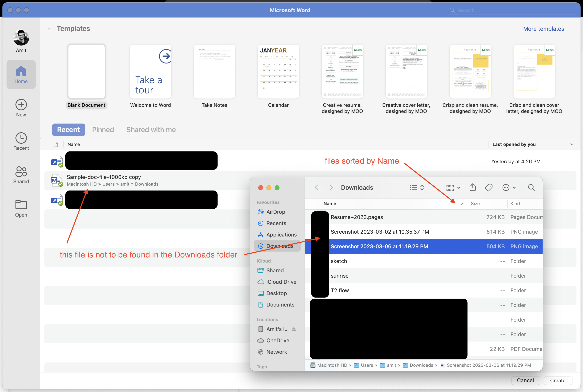
Task: Eject Amit's i... device in Finder sidebar
Action: point(294,329)
